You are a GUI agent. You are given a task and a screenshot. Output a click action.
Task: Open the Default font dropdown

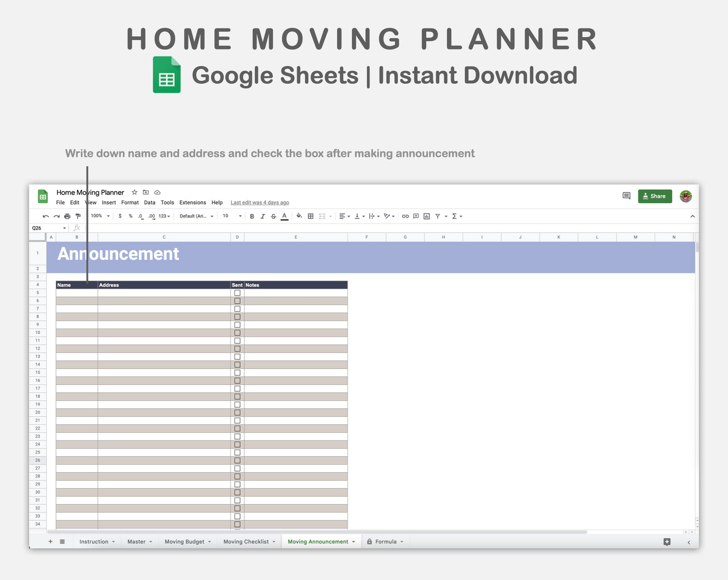[195, 216]
